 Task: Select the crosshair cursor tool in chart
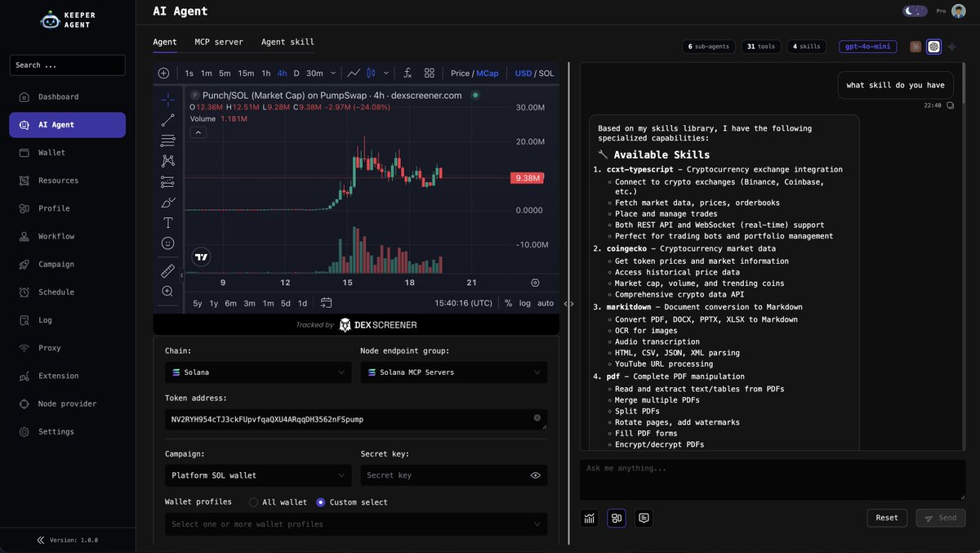click(167, 100)
